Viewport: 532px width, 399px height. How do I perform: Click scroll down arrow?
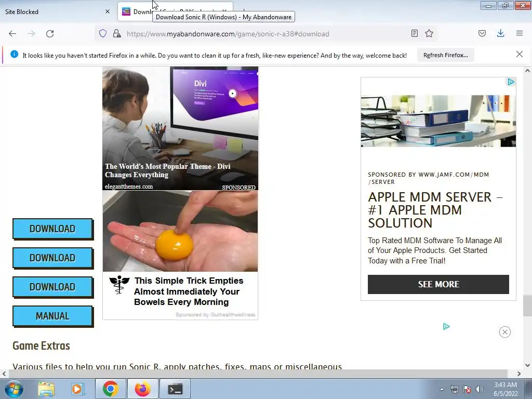(x=527, y=365)
